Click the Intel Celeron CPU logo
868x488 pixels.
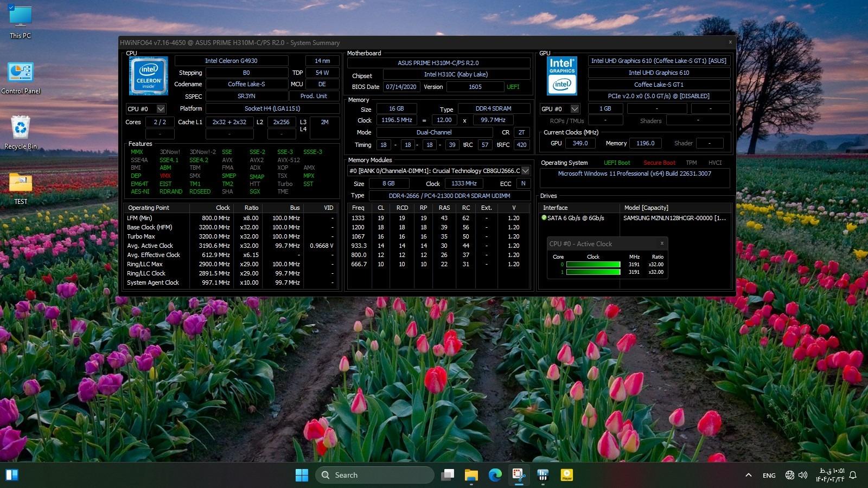149,76
